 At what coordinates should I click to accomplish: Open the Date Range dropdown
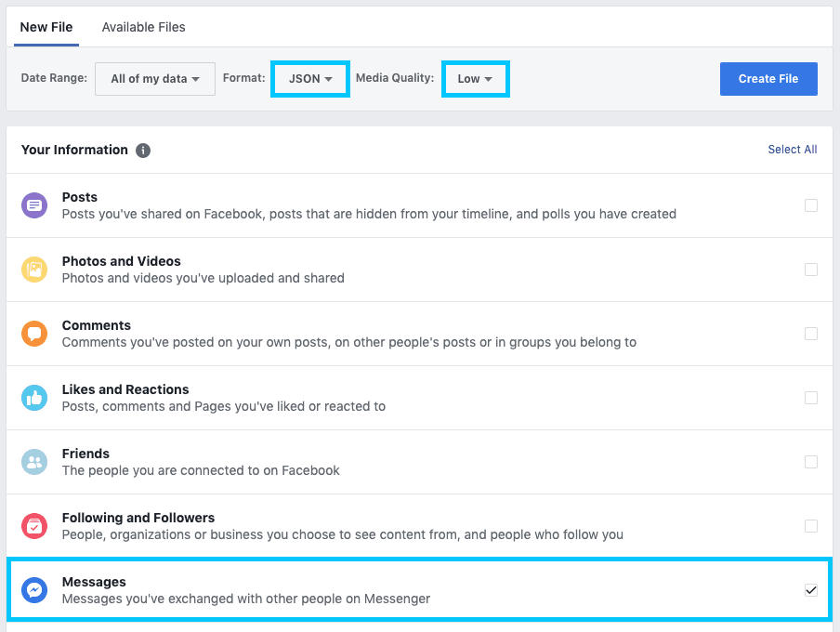(x=154, y=78)
